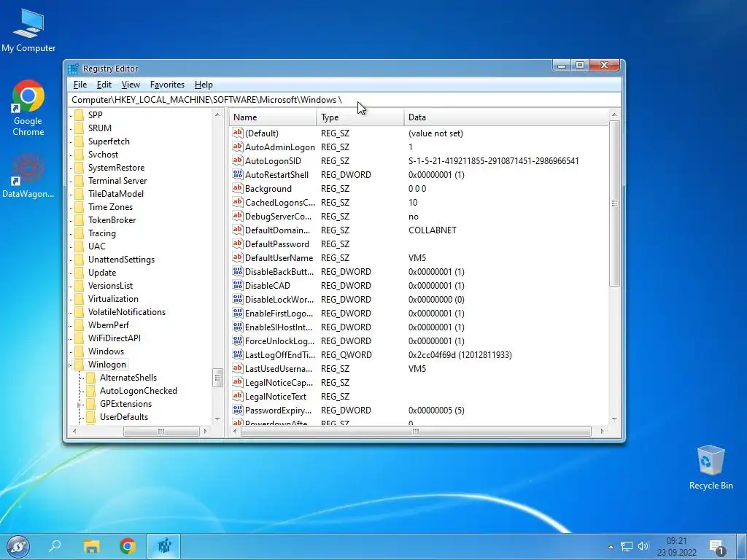747x560 pixels.
Task: Select the WiFiDirectAPI key
Action: tap(115, 338)
